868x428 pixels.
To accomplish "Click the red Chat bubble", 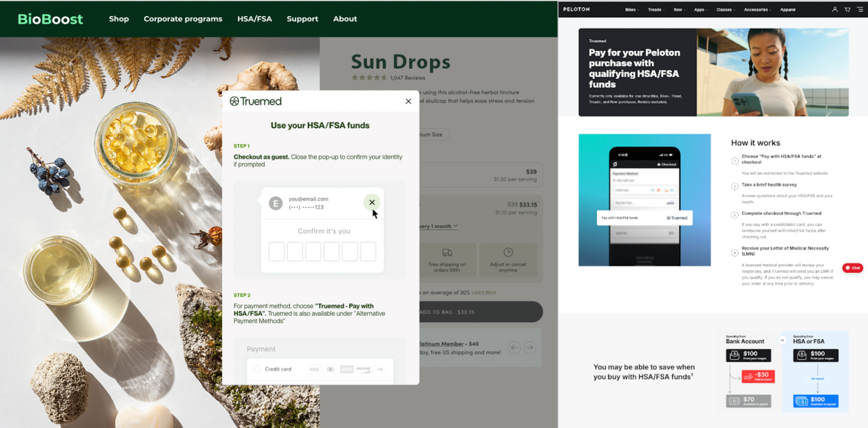I will pyautogui.click(x=852, y=268).
